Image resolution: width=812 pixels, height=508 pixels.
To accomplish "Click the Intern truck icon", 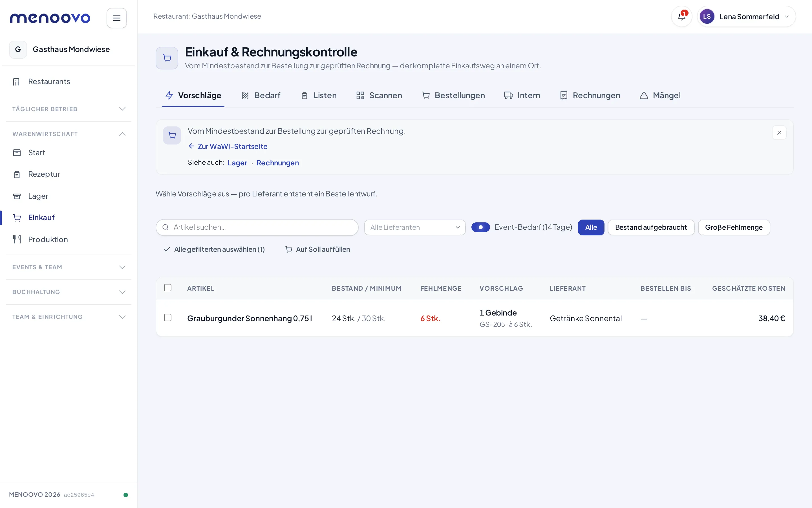I will (508, 95).
